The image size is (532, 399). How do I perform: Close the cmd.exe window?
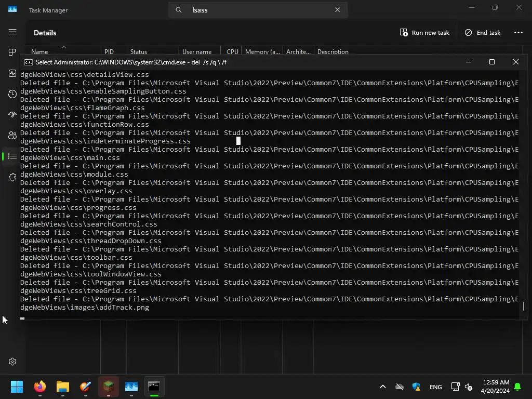tap(516, 62)
